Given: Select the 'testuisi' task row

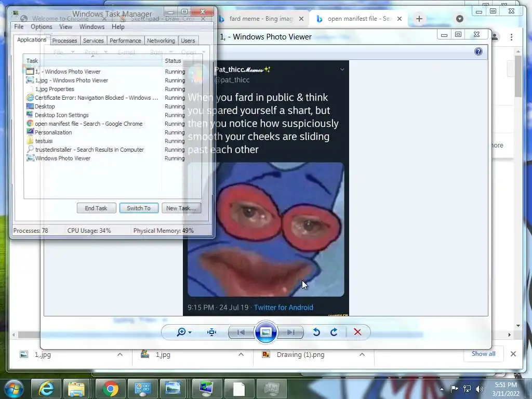Looking at the screenshot, I should tap(105, 141).
